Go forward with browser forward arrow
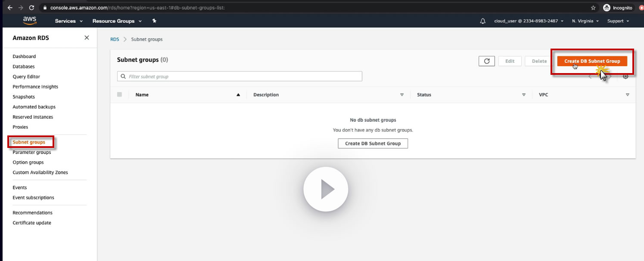644x261 pixels. pos(21,8)
